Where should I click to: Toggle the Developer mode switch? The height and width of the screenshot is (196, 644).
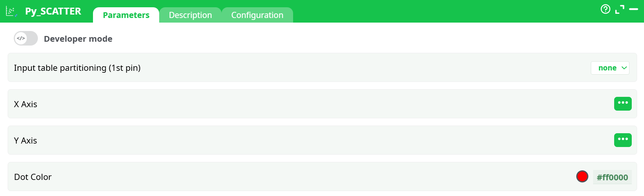[26, 38]
